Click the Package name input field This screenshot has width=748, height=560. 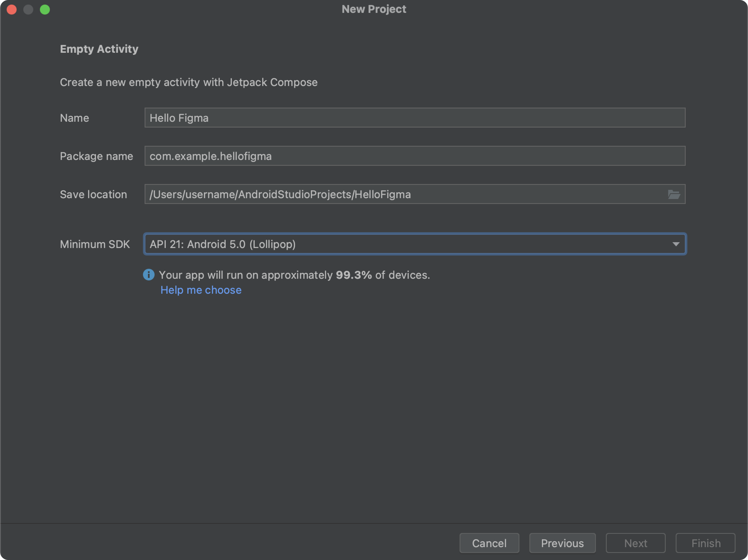click(x=414, y=156)
